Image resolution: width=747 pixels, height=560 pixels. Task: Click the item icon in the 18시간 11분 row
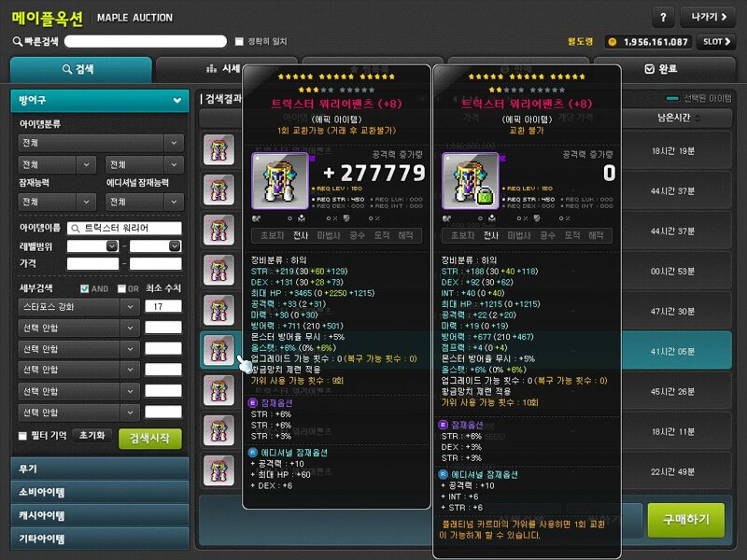click(x=218, y=430)
